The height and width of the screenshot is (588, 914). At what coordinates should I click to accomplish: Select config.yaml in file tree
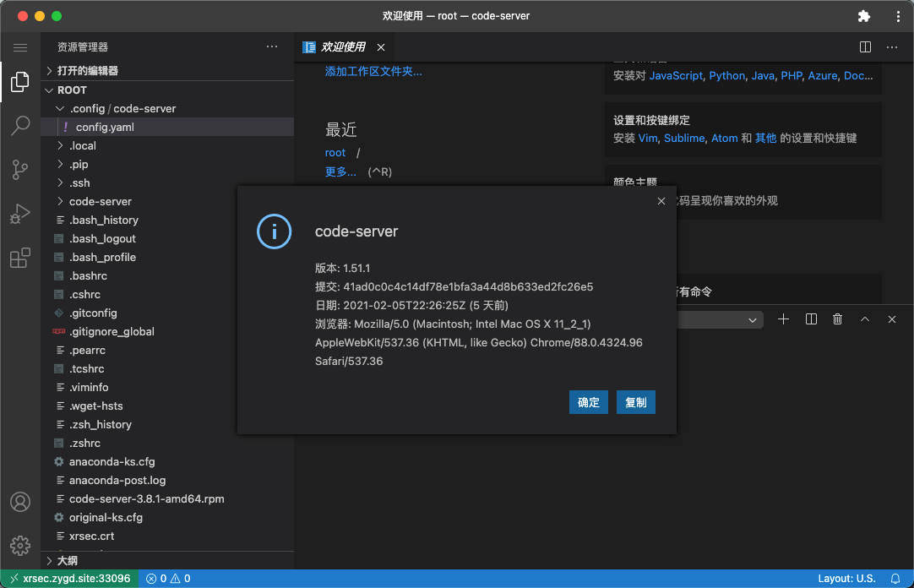167,127
